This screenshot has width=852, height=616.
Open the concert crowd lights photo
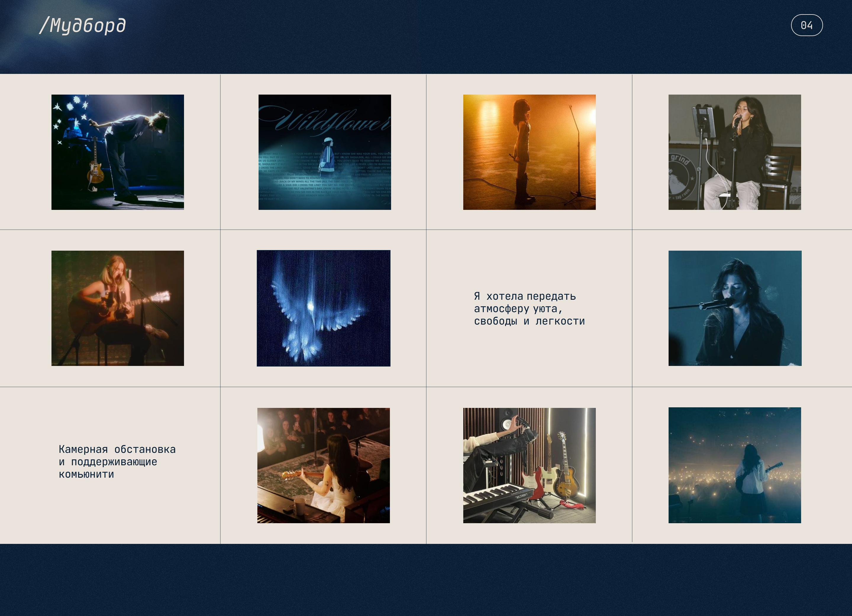coord(735,465)
